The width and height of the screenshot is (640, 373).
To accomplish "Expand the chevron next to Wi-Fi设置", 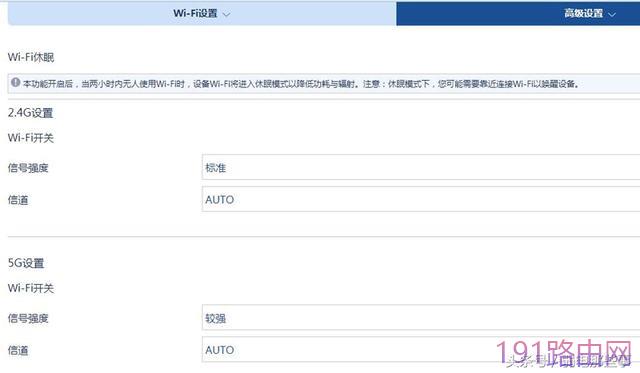I will (x=226, y=14).
